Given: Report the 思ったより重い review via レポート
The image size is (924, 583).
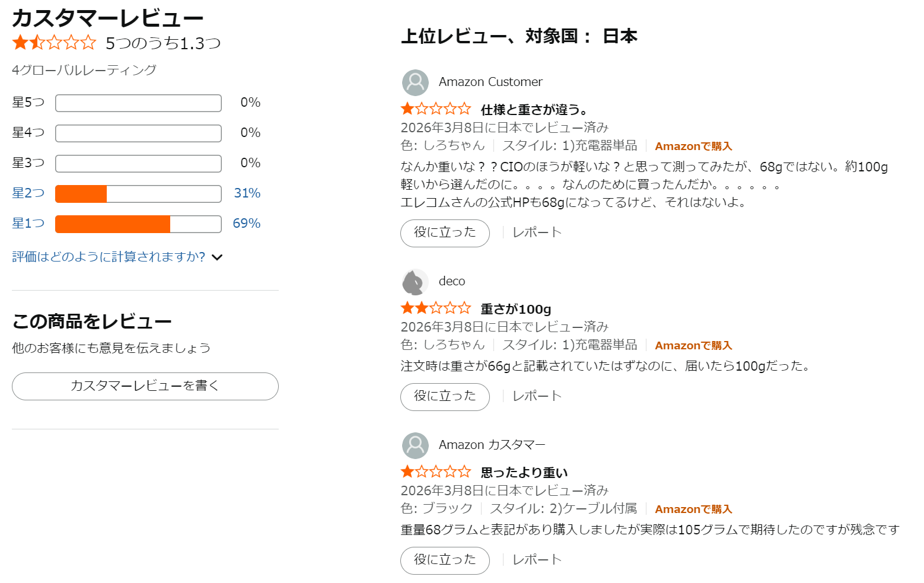Looking at the screenshot, I should [x=537, y=560].
